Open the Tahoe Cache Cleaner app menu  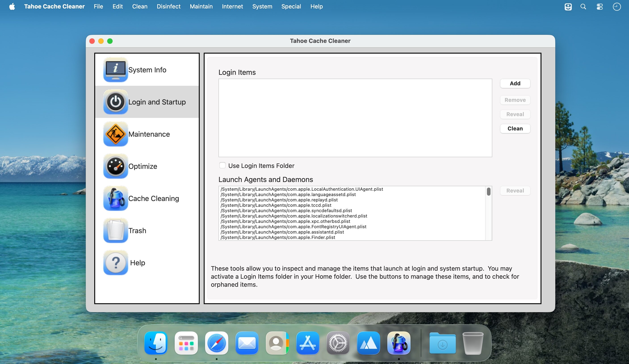click(x=55, y=6)
